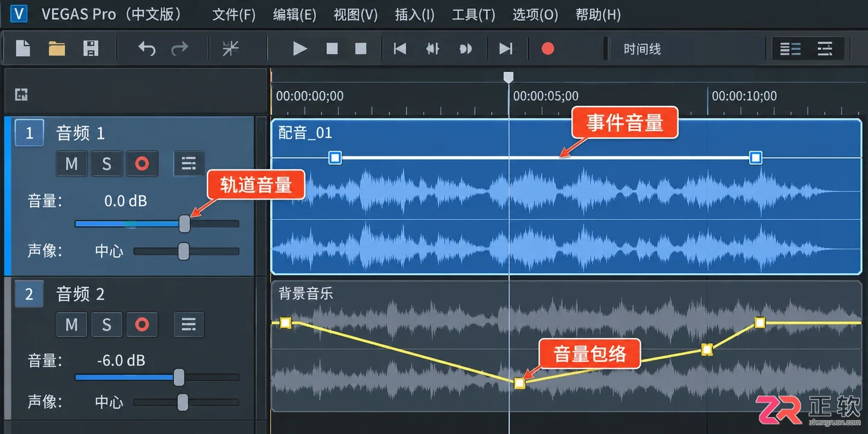868x434 pixels.
Task: Solo the 音频 2 track
Action: coord(107,325)
